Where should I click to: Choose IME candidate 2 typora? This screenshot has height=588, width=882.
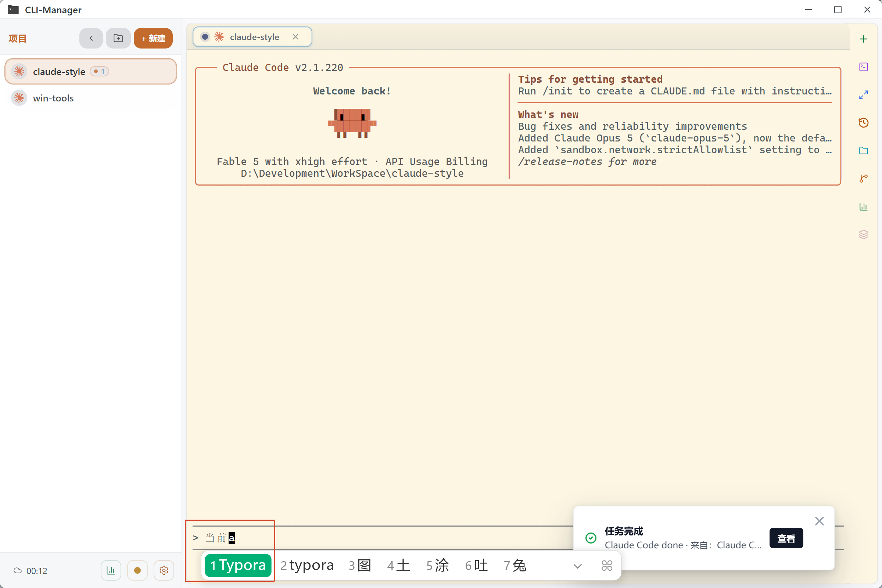coord(307,565)
